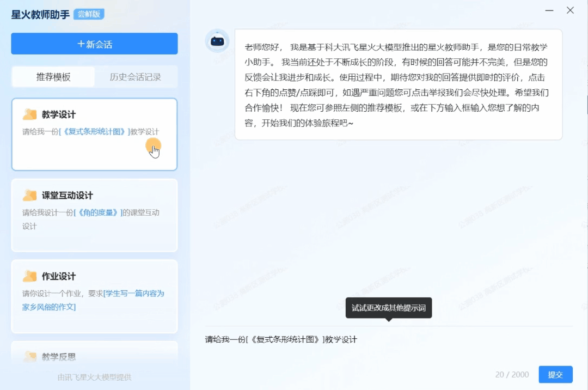Click the 尝鲜版 version badge
This screenshot has width=588, height=390.
point(87,14)
